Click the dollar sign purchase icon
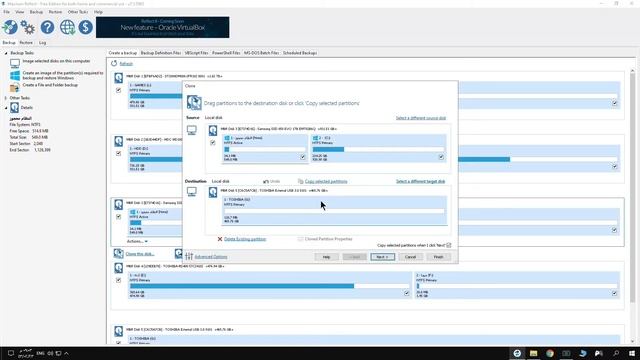The height and width of the screenshot is (360, 640). pos(85,27)
